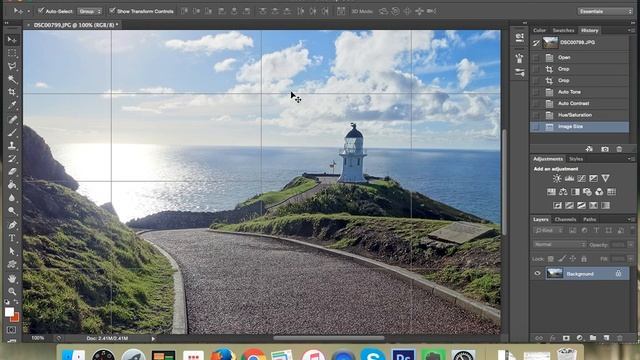Toggle the Auto-Select checkbox
Image resolution: width=640 pixels, height=360 pixels.
point(41,11)
